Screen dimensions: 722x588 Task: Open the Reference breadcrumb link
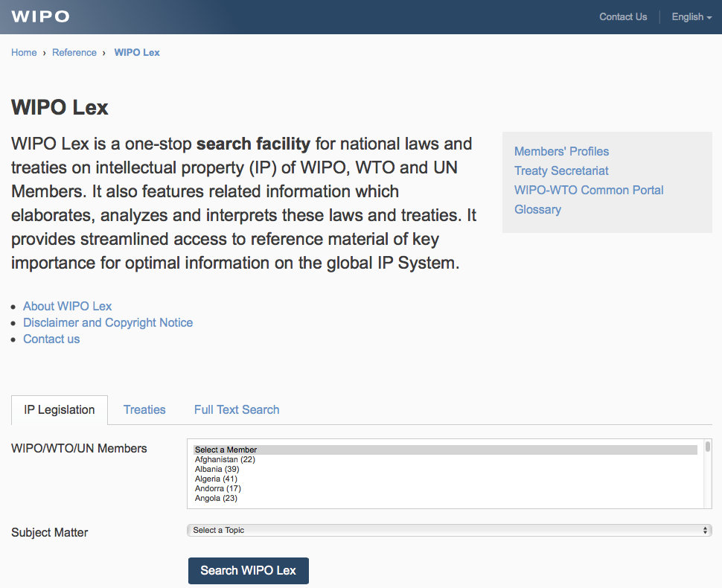pos(74,52)
